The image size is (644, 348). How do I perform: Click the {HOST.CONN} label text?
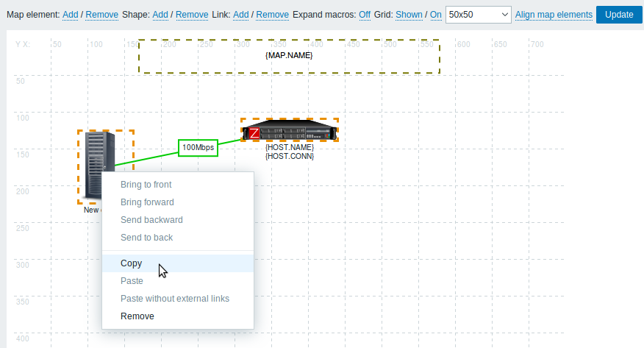click(x=290, y=156)
